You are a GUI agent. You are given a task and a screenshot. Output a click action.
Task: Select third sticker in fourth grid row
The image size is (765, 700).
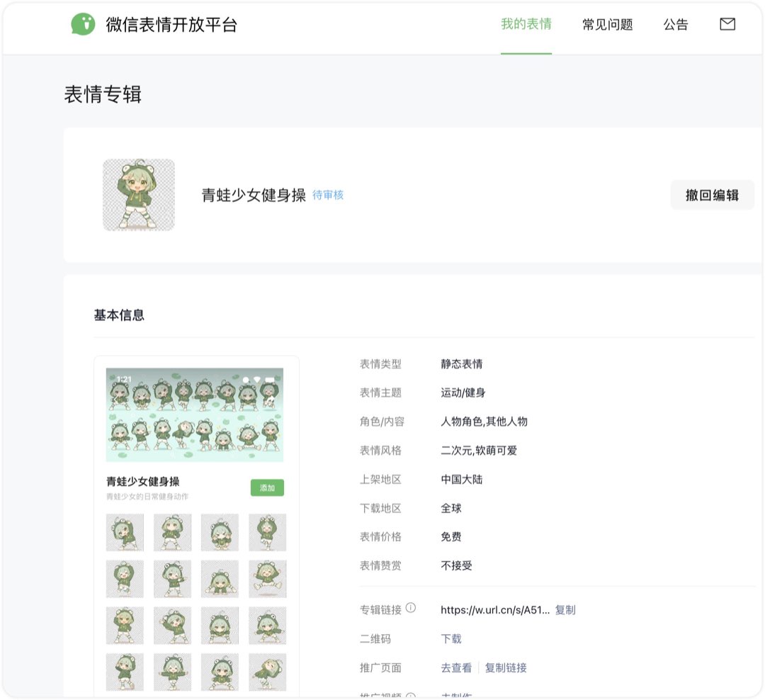point(220,672)
